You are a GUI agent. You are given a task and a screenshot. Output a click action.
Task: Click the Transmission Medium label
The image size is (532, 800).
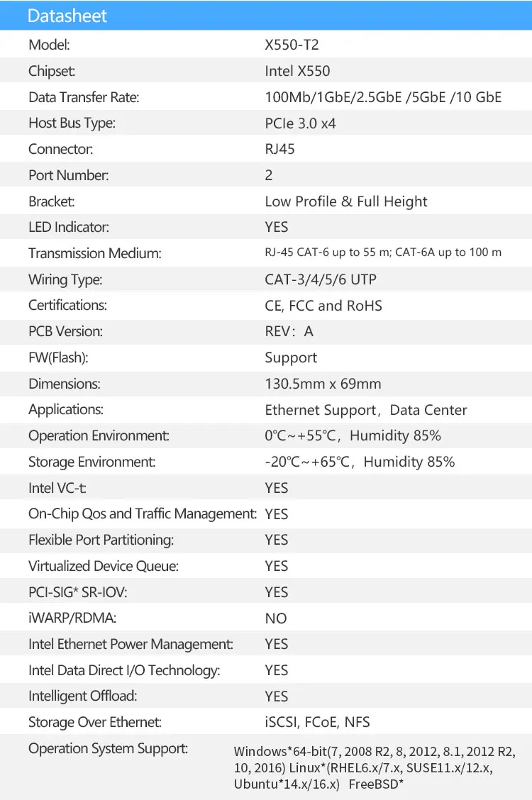95,253
